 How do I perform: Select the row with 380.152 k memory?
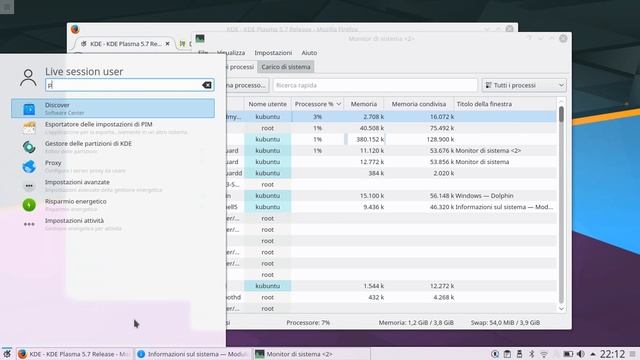tap(391, 139)
